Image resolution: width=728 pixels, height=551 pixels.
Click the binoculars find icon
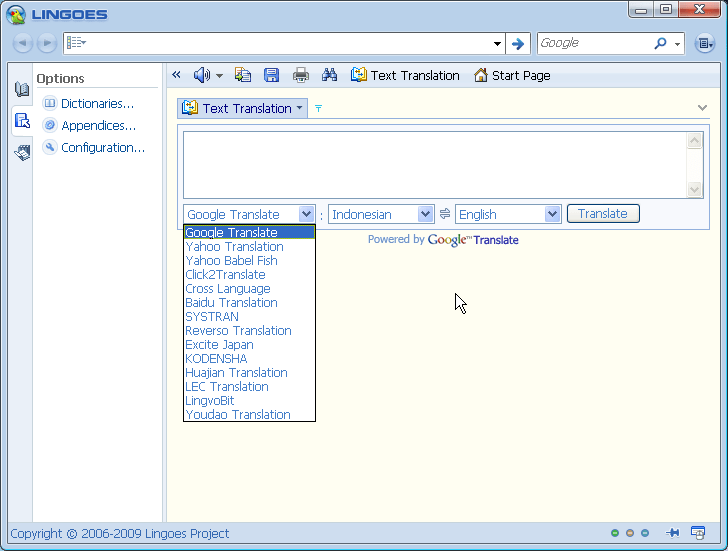pos(329,75)
